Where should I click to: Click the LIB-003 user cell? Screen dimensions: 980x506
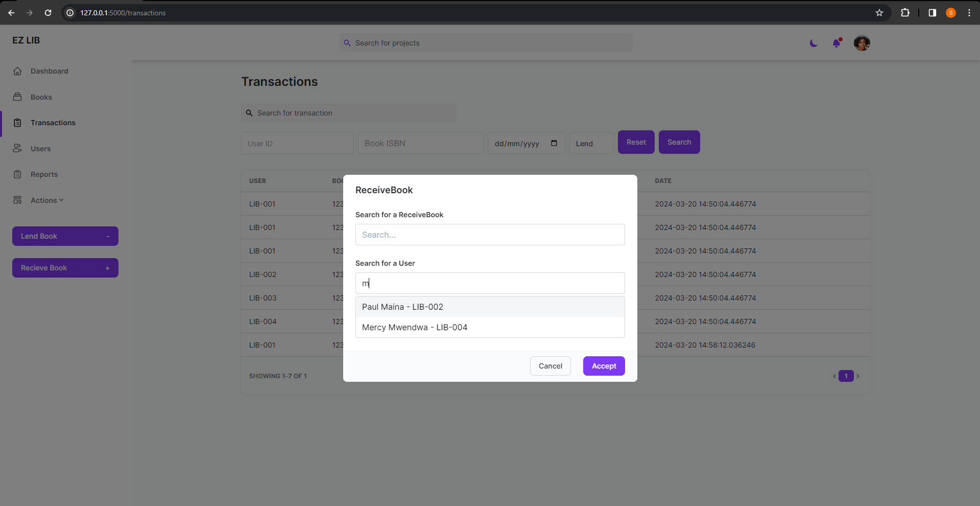[262, 298]
